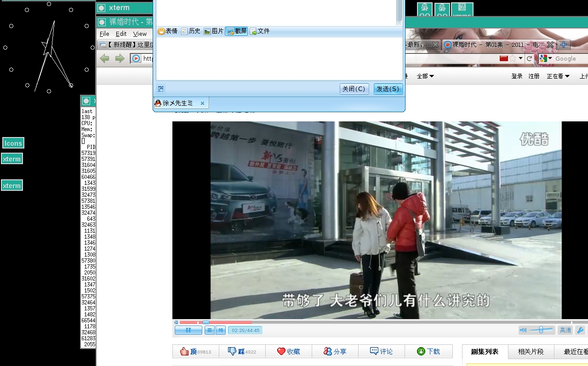
Task: Expand the 全部 category dropdown
Action: tap(425, 76)
